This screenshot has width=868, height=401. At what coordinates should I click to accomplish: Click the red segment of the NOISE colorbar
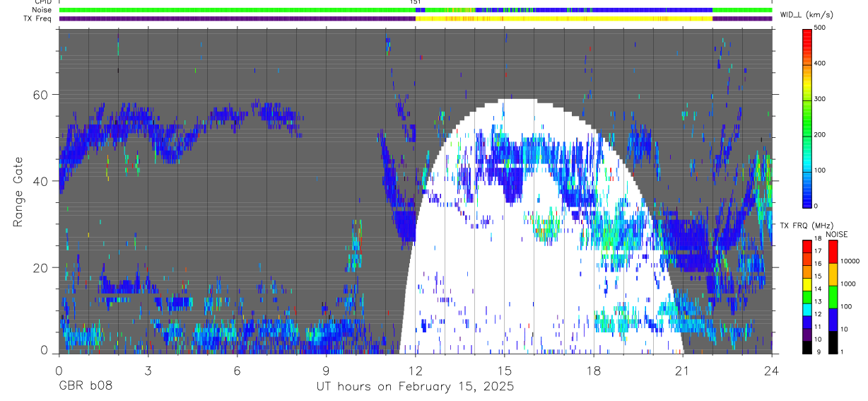(833, 252)
